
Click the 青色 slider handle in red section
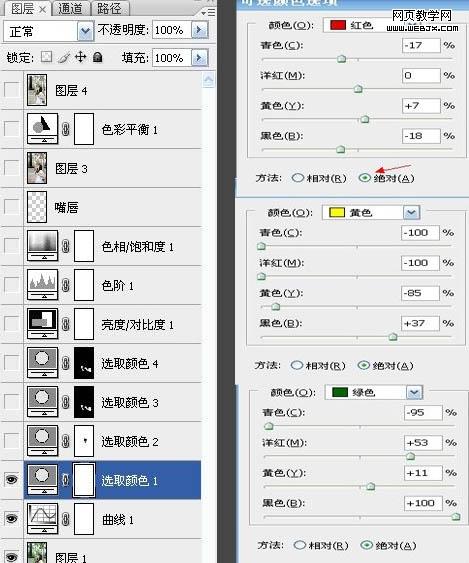pyautogui.click(x=342, y=59)
